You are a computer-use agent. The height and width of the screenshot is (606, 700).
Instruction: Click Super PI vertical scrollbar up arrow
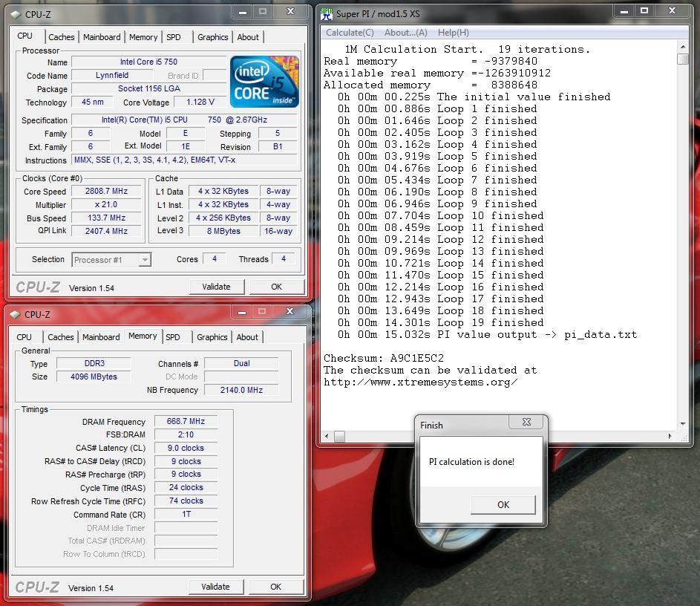[x=683, y=47]
